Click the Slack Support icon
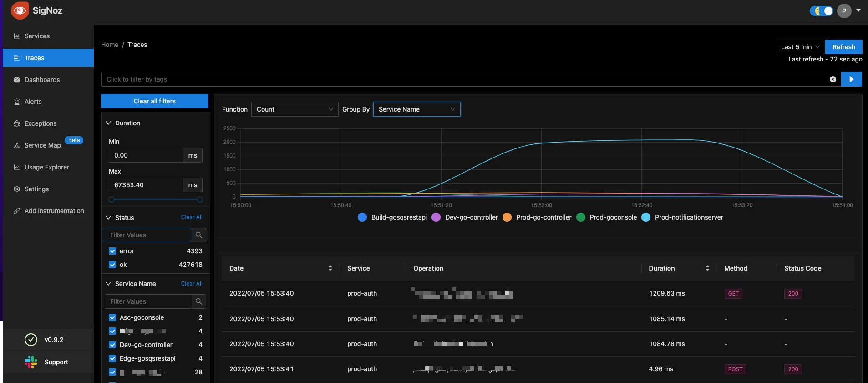Image resolution: width=868 pixels, height=383 pixels. point(31,362)
